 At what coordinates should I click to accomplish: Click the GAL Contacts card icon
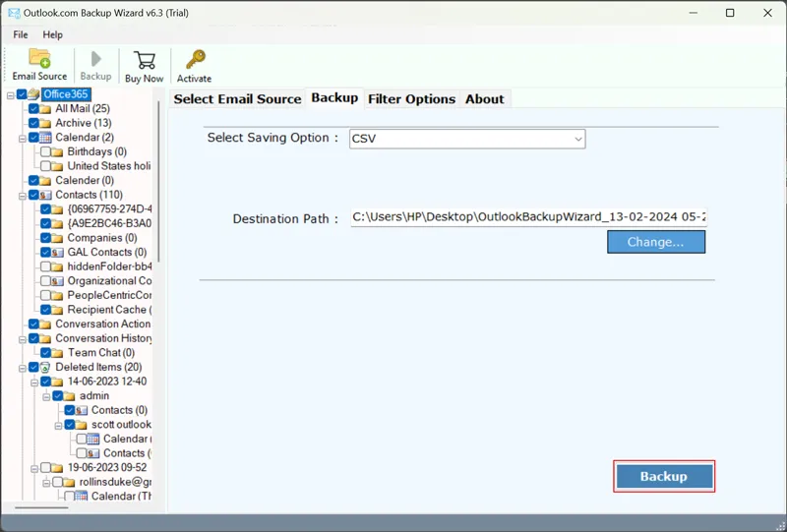tap(58, 252)
